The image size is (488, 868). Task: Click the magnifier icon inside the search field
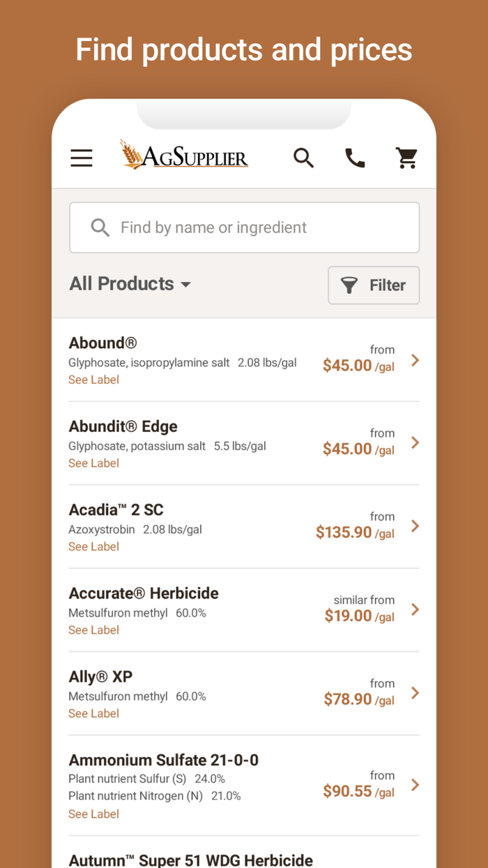(100, 227)
